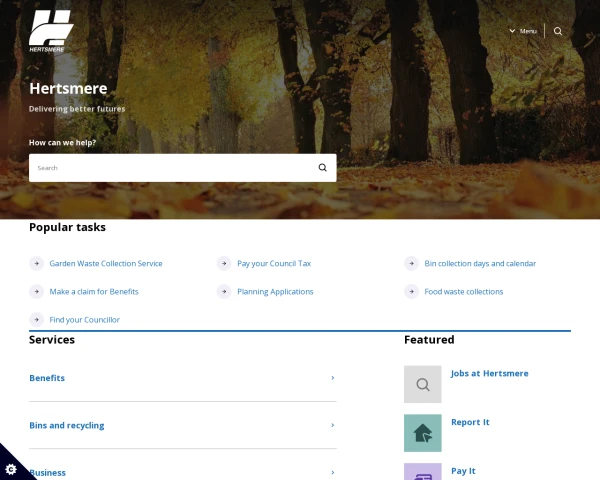Expand the Menu dropdown in the header
The height and width of the screenshot is (480, 600).
pos(523,31)
